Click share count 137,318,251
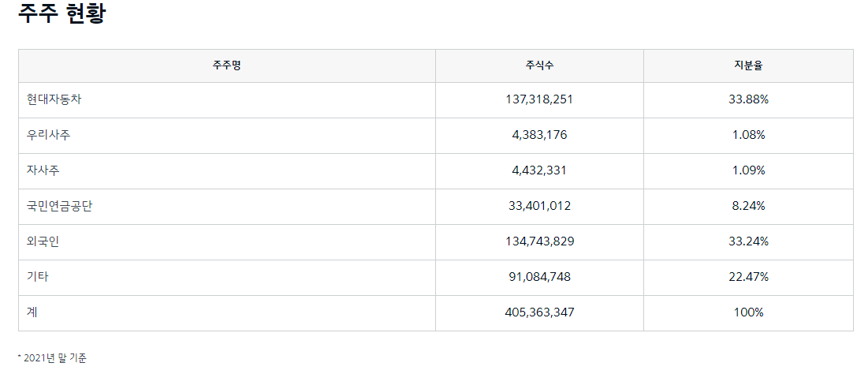868x389 pixels. (539, 99)
